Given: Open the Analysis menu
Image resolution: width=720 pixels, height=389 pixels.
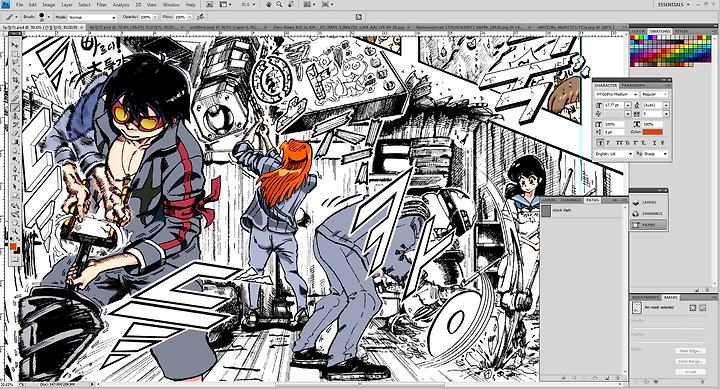Looking at the screenshot, I should 121,5.
